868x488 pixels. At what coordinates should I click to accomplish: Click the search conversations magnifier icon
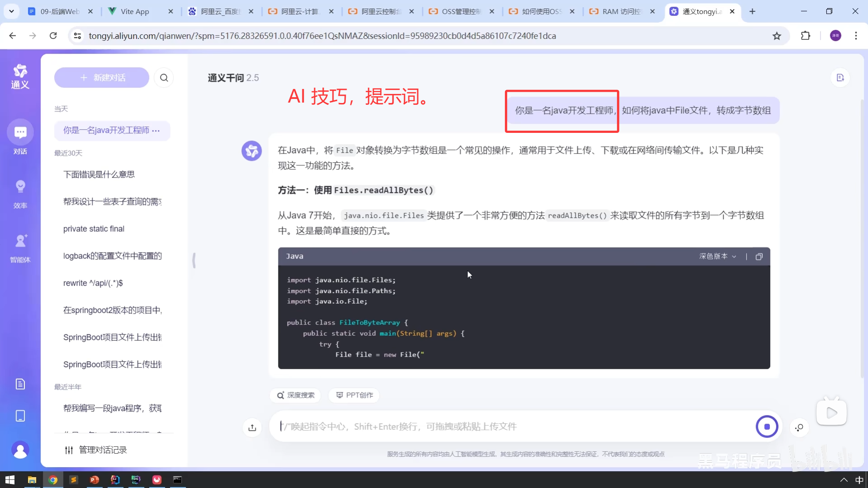(164, 78)
